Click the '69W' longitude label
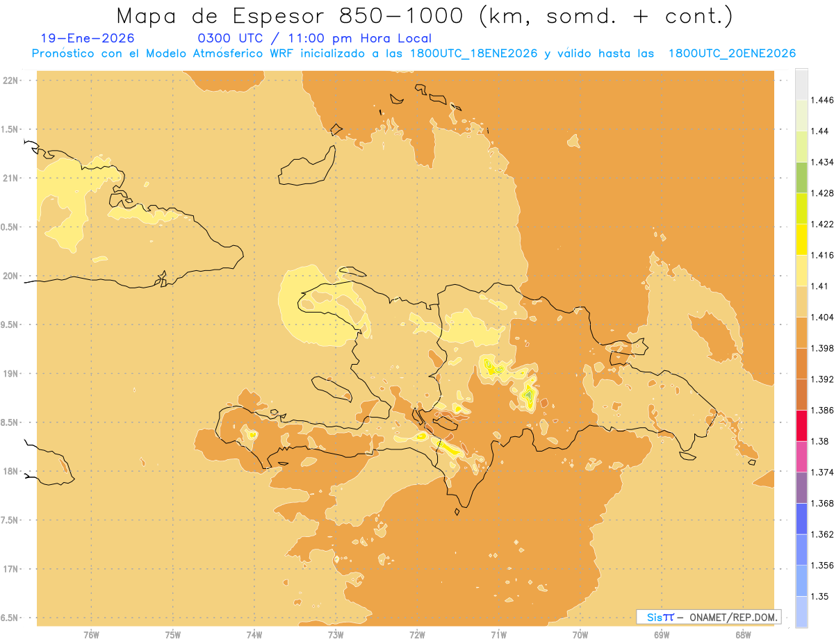The height and width of the screenshot is (644, 834). [662, 635]
